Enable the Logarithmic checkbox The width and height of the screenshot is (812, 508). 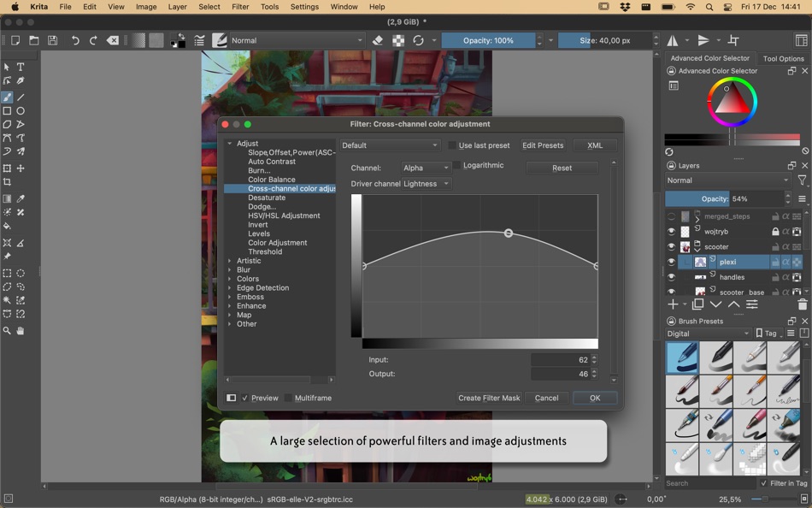tap(456, 165)
